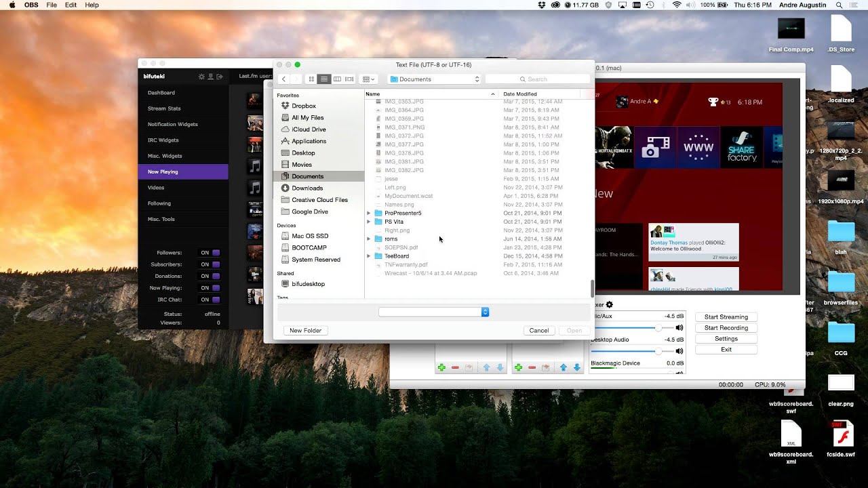Expand the roms folder triangle
The image size is (868, 488).
369,239
